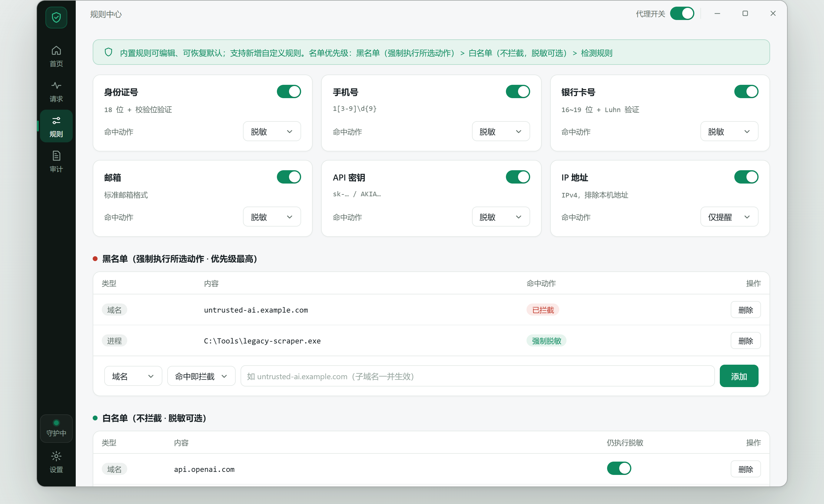This screenshot has width=824, height=504.
Task: Open blacklist 域名 type dropdown
Action: pyautogui.click(x=133, y=376)
